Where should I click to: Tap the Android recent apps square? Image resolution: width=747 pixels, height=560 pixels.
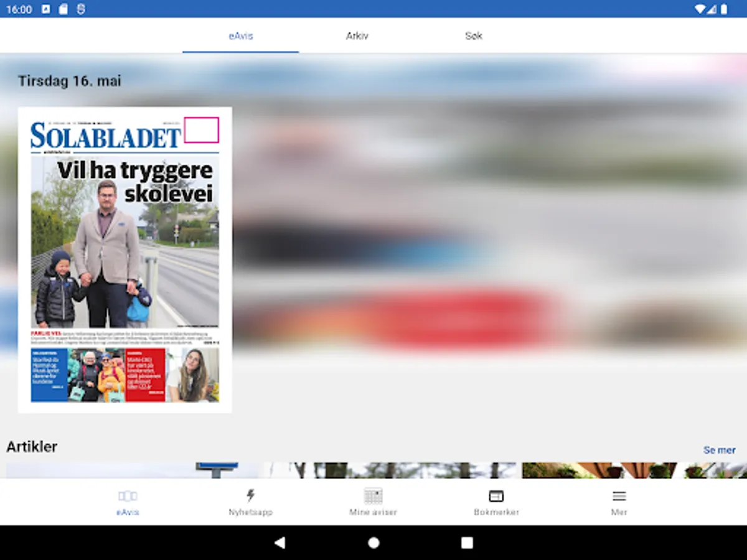click(467, 543)
